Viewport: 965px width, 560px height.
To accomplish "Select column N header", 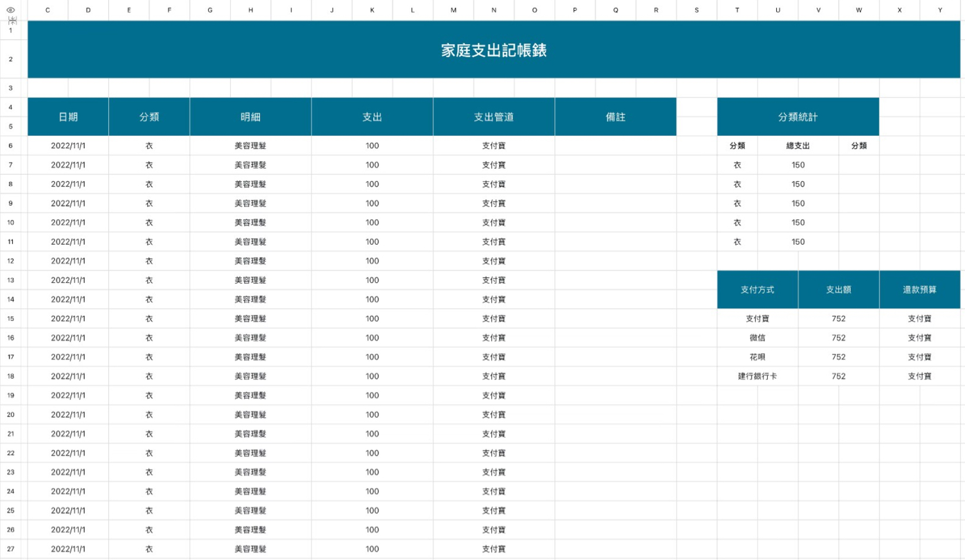I will pos(494,10).
